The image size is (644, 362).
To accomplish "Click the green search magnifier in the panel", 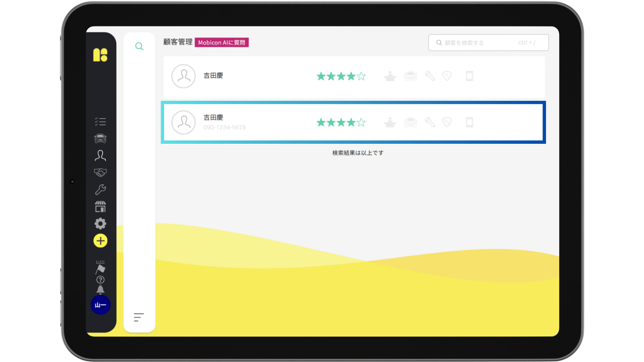I will click(x=139, y=46).
